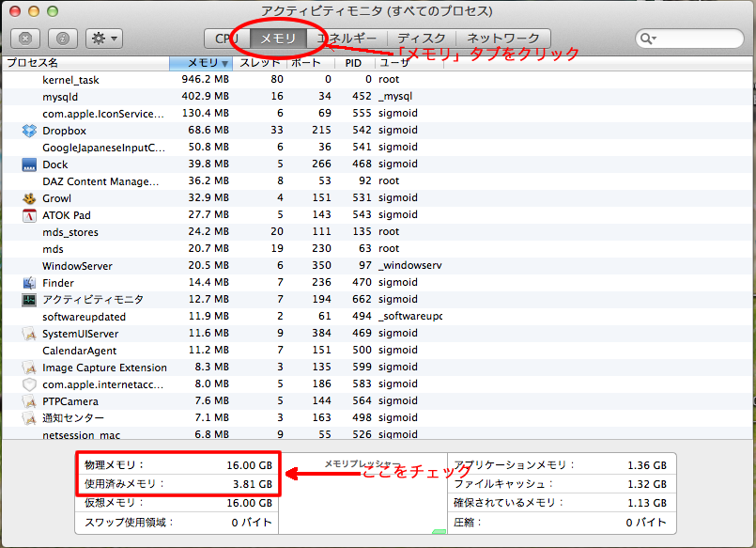Select the 通知センター icon
The image size is (756, 548).
(x=29, y=418)
